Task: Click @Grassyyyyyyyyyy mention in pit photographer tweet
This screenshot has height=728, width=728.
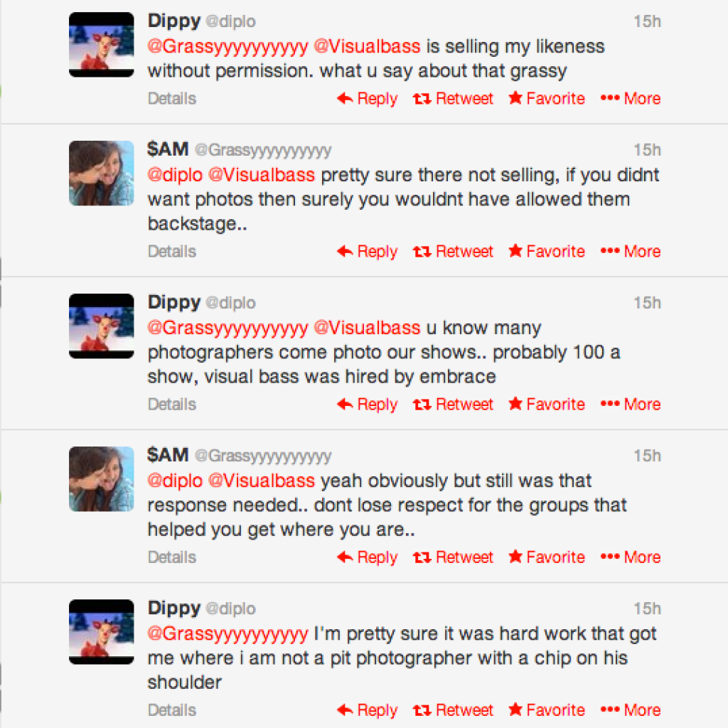Action: pos(227,633)
